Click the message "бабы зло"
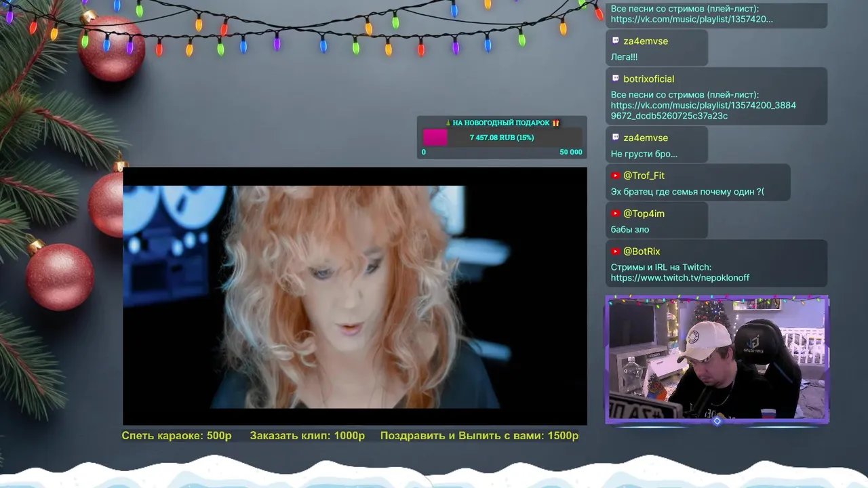Image resolution: width=868 pixels, height=488 pixels. [x=630, y=230]
